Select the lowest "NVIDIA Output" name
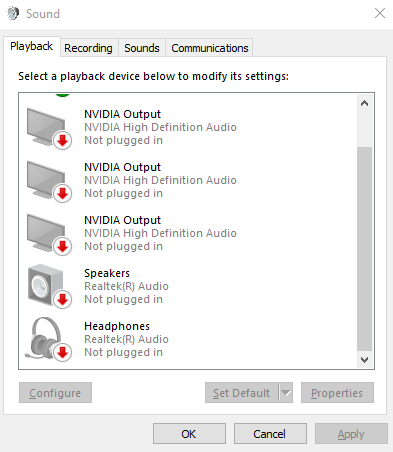393x452 pixels. click(x=122, y=220)
